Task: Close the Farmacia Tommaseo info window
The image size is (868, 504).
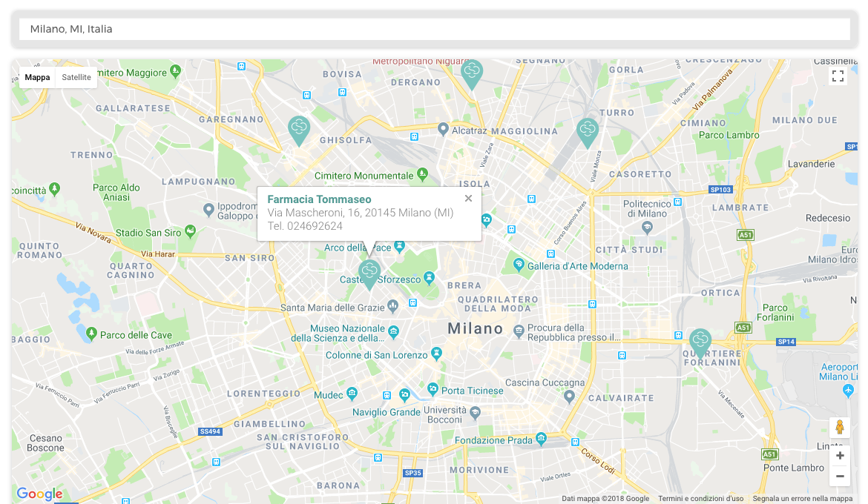Action: coord(468,198)
